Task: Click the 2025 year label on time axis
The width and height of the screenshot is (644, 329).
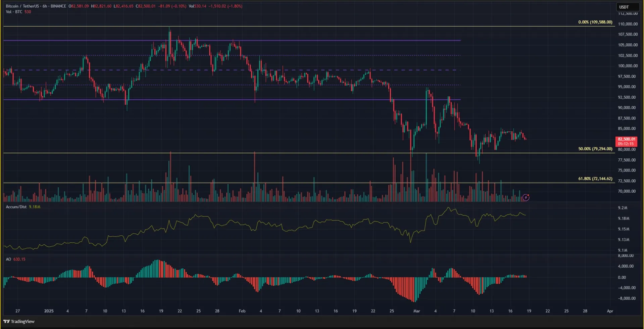Action: pyautogui.click(x=49, y=311)
